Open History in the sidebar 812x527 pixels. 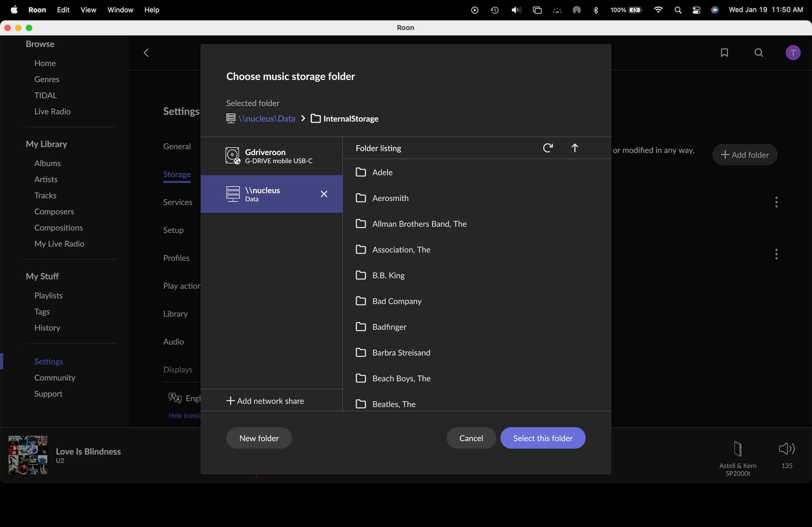coord(47,328)
